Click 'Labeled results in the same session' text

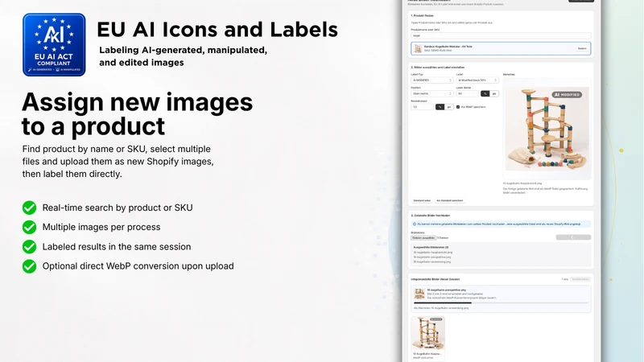pos(117,247)
